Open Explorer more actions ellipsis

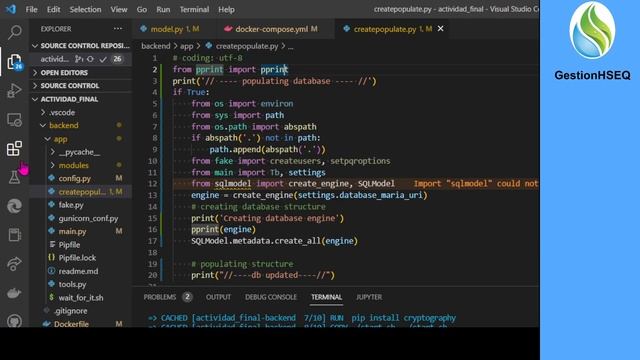pos(118,29)
